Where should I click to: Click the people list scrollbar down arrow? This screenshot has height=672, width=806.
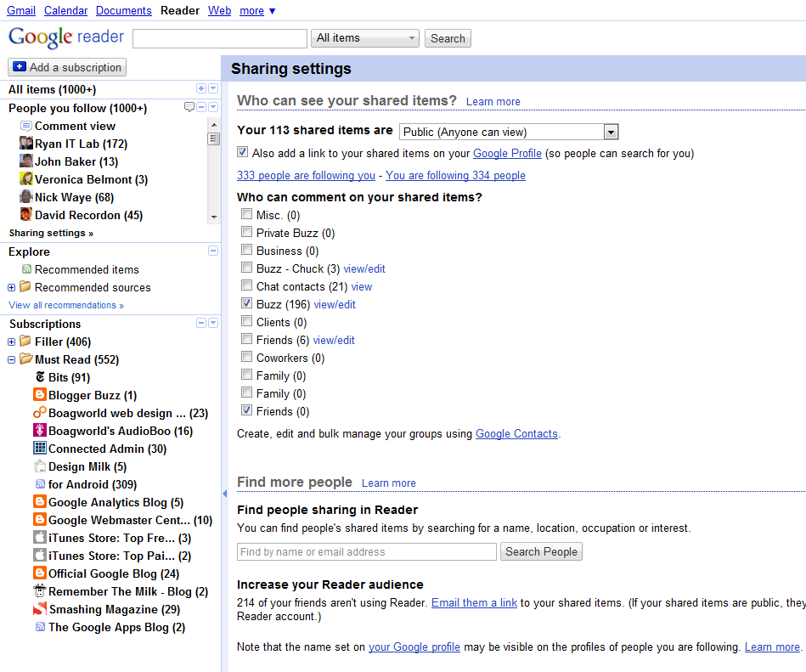point(213,217)
